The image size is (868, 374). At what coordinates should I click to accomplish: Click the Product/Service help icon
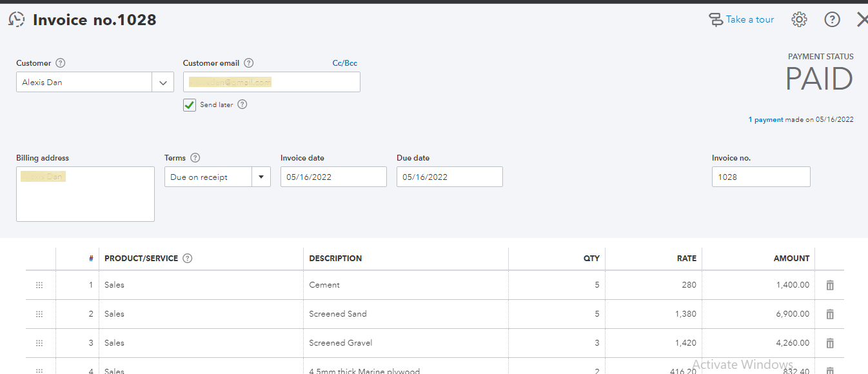click(x=188, y=259)
